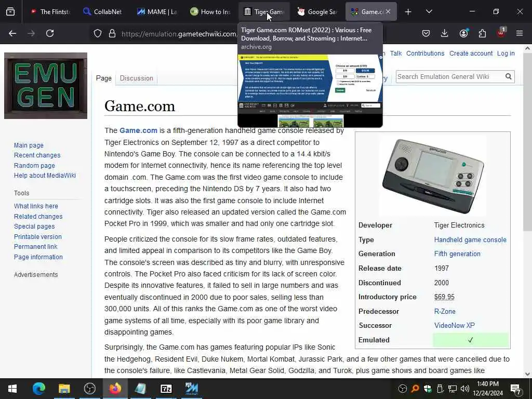Open Firefox hamburger application menu
The height and width of the screenshot is (399, 532).
(x=520, y=33)
